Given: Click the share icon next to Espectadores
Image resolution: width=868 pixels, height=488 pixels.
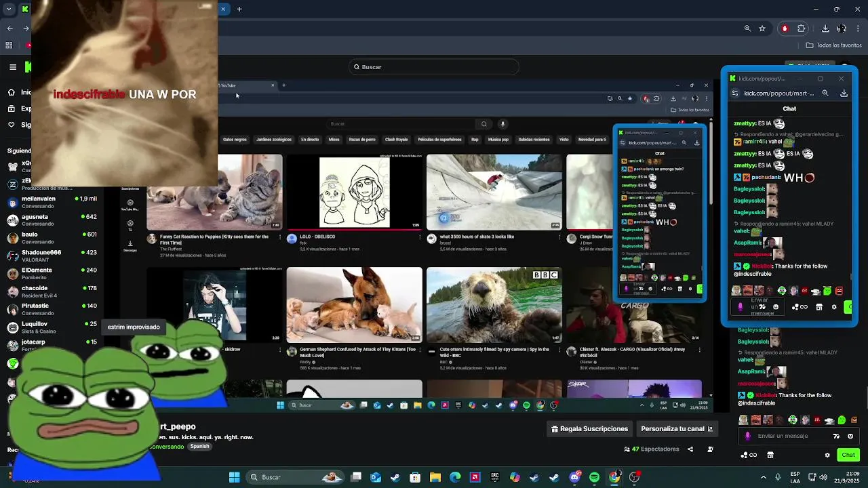Looking at the screenshot, I should tap(690, 449).
